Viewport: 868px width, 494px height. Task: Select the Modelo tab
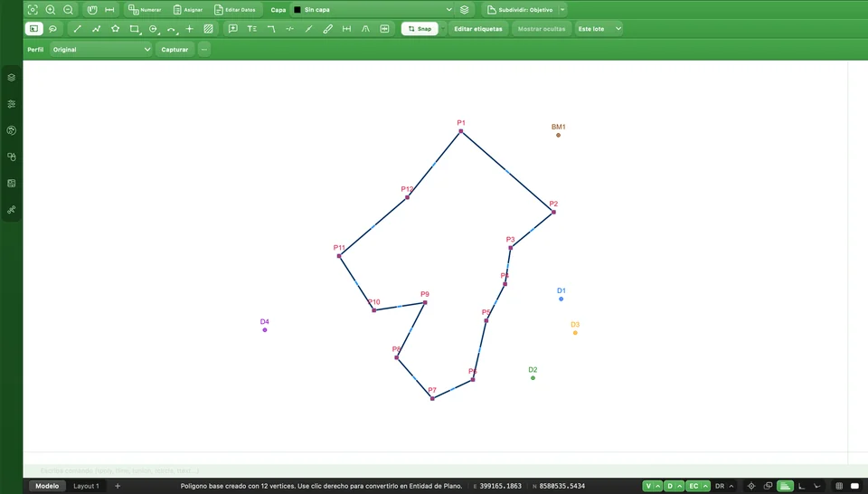(x=47, y=486)
